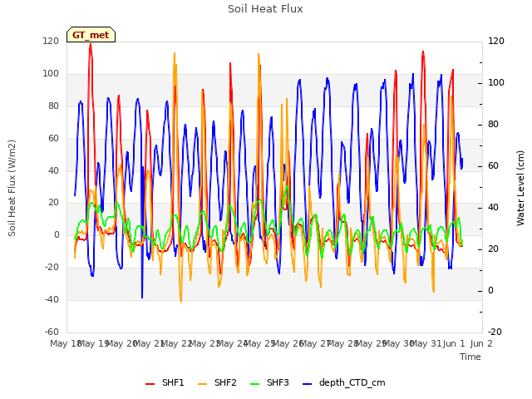The height and width of the screenshot is (399, 532).
Task: Click the -40 left y-axis tick label
Action: coord(52,299)
